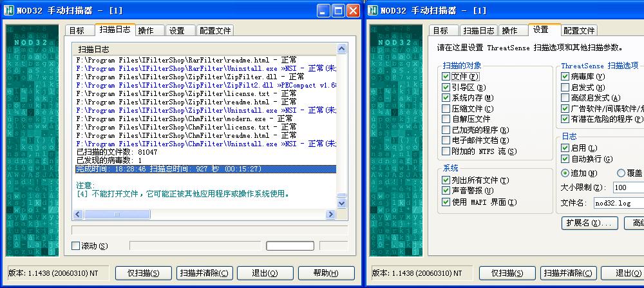Click 扫描日志 list column header
This screenshot has height=288, width=644.
205,50
